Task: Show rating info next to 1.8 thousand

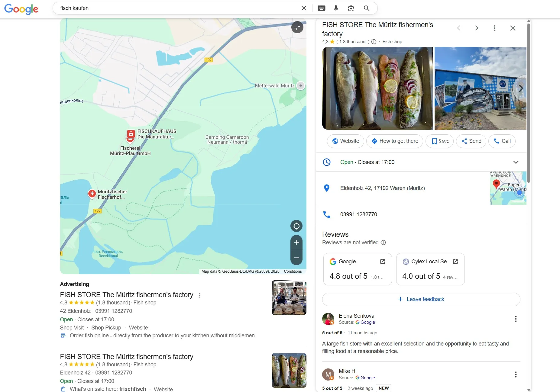Action: click(x=374, y=42)
